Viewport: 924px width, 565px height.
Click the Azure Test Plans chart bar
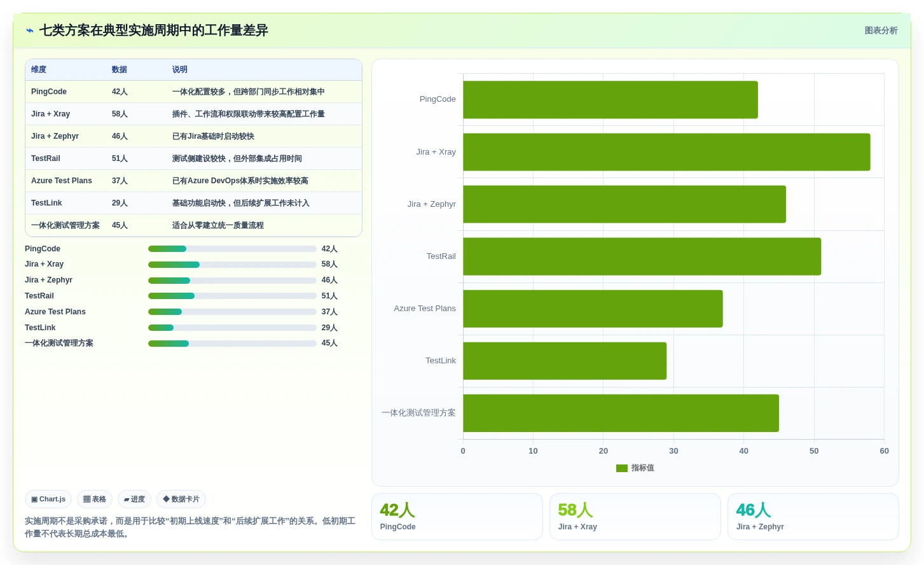[x=593, y=309]
